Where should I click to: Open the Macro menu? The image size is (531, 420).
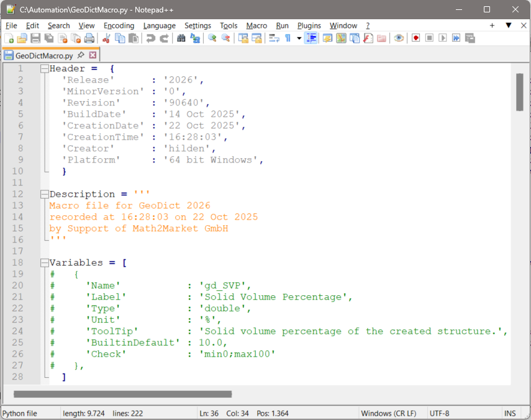click(256, 25)
